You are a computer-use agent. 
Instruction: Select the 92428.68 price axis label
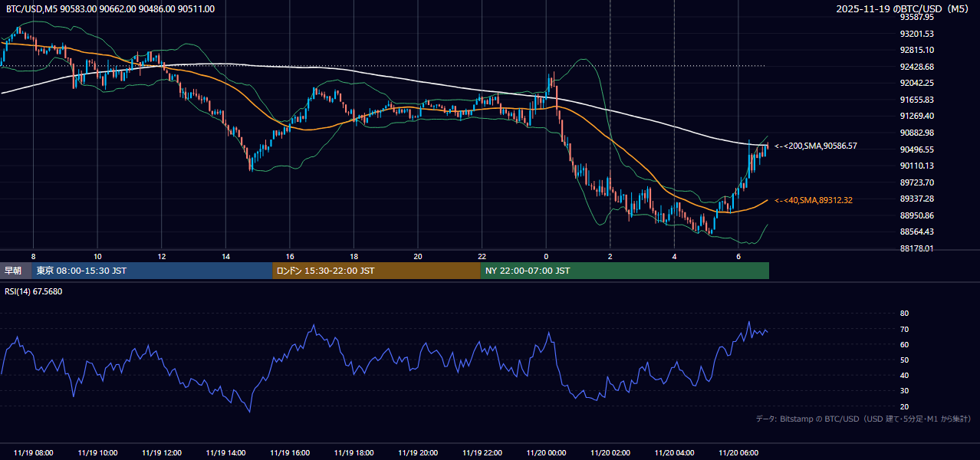[x=917, y=67]
